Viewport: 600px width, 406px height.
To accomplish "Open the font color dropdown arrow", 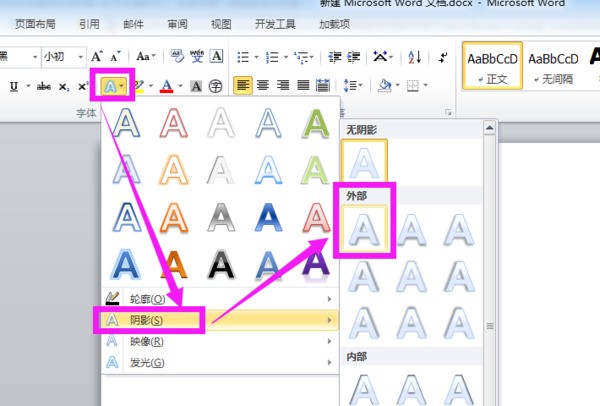I will (x=180, y=86).
